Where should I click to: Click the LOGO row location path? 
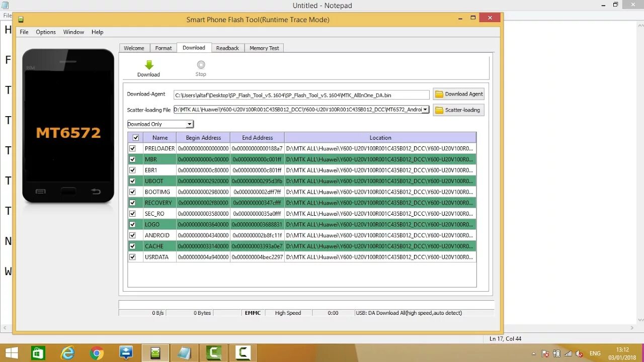click(x=380, y=224)
